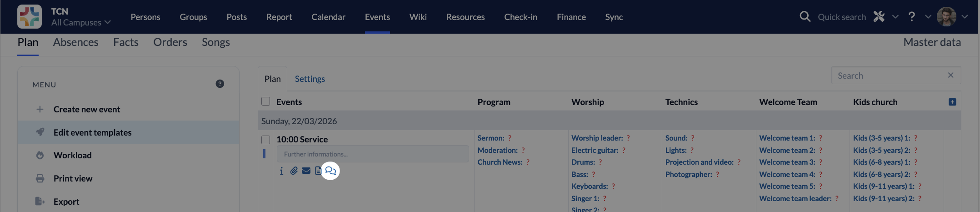This screenshot has width=980, height=212.
Task: Click the envelope email icon for Service
Action: (306, 171)
